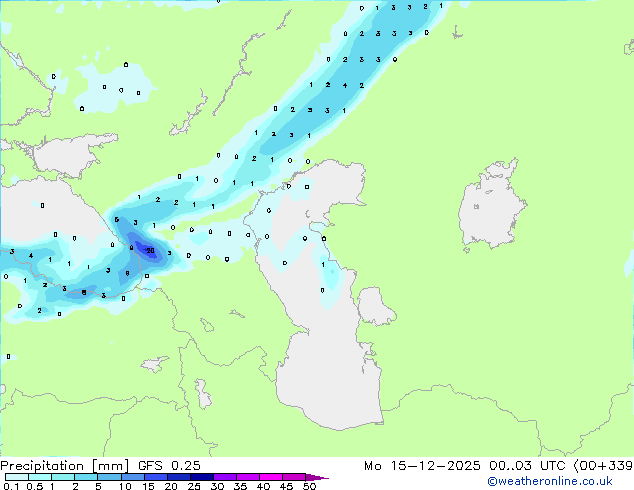The height and width of the screenshot is (490, 634).
Task: Click the '10' legend scale label
Action: pos(125,486)
